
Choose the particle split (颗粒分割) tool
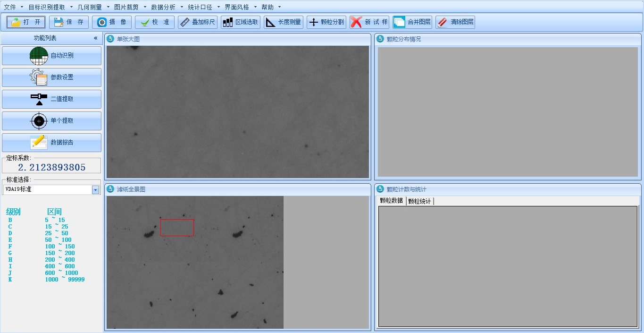326,22
